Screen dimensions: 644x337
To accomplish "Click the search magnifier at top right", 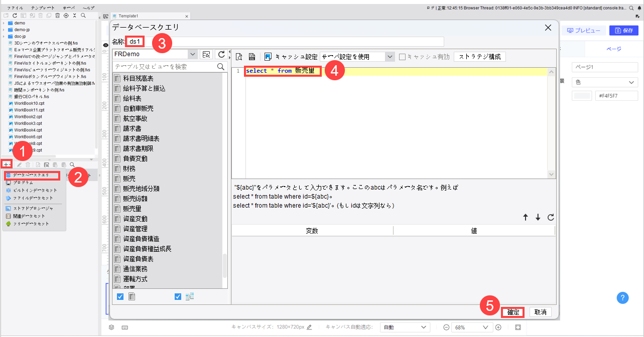I will (x=631, y=8).
